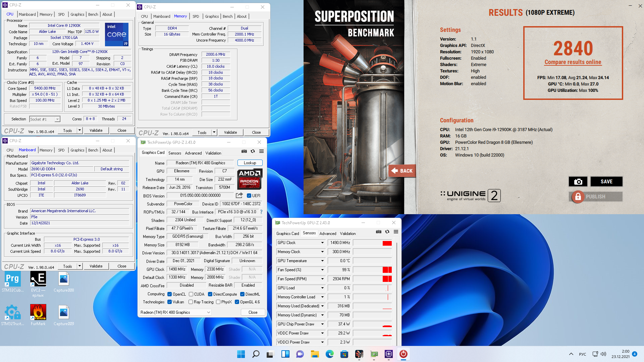Image resolution: width=644 pixels, height=362 pixels.
Task: Click the GPU Clock red sensor graph
Action: [x=372, y=243]
